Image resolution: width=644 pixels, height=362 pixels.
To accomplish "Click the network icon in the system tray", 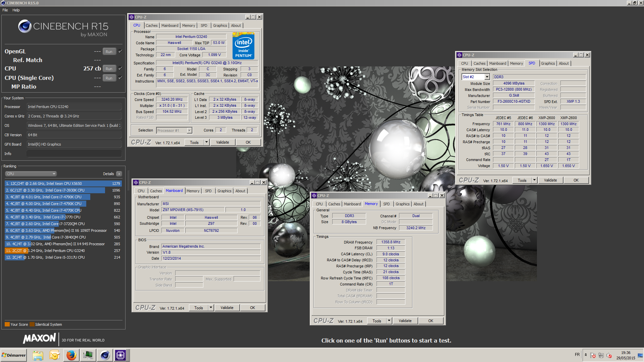I will coord(601,356).
